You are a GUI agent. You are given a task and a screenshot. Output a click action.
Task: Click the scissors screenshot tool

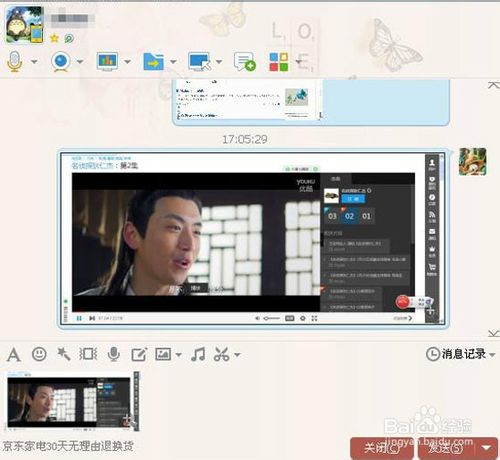(222, 354)
